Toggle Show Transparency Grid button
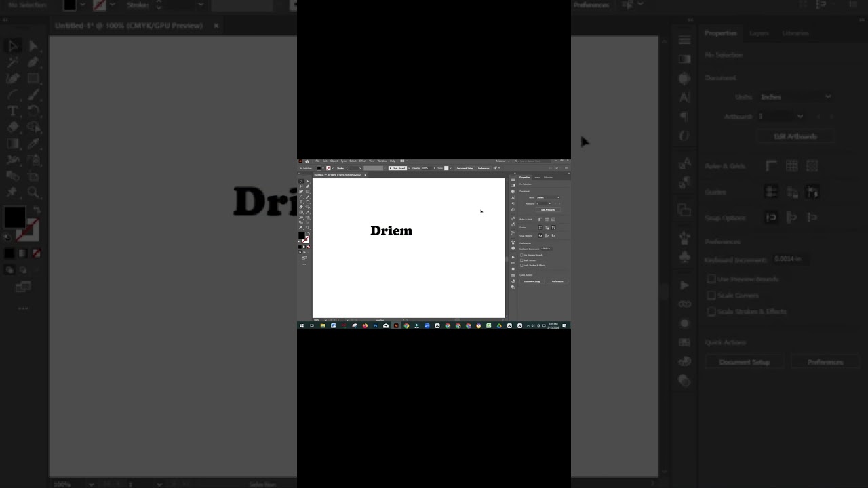Screen dimensions: 868x488 (x=553, y=219)
